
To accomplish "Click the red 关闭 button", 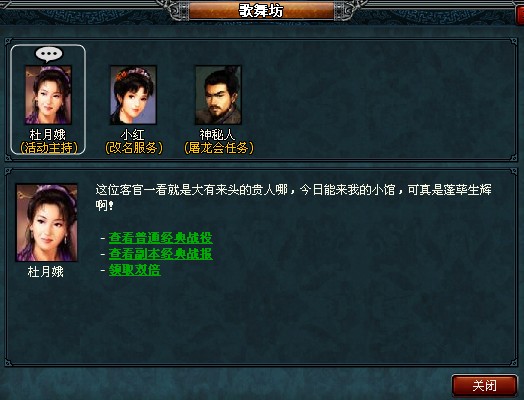I will (485, 386).
